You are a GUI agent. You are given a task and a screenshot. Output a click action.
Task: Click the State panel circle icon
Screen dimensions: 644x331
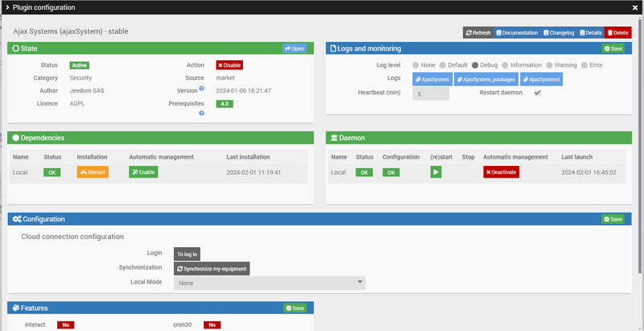tap(15, 48)
